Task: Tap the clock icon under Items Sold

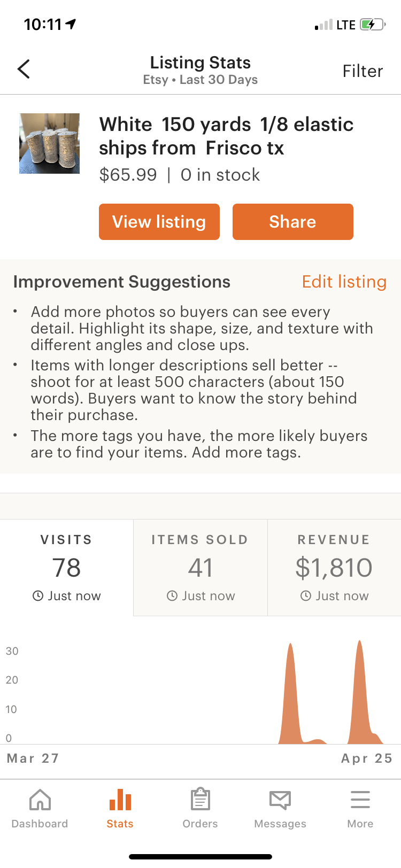Action: coord(172,596)
